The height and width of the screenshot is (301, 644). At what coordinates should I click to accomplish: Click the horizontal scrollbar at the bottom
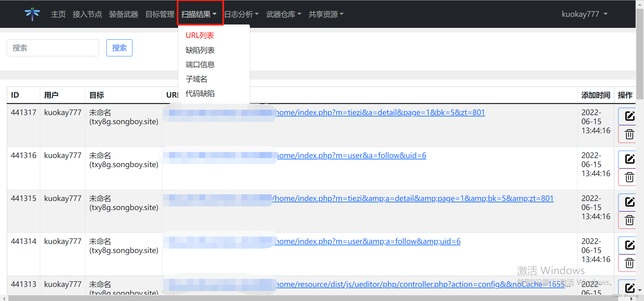point(313,298)
